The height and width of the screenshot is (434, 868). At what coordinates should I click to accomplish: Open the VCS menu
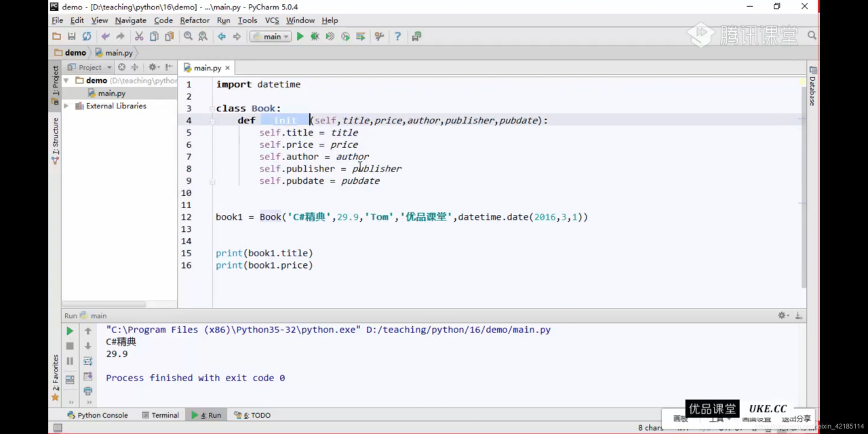(272, 20)
